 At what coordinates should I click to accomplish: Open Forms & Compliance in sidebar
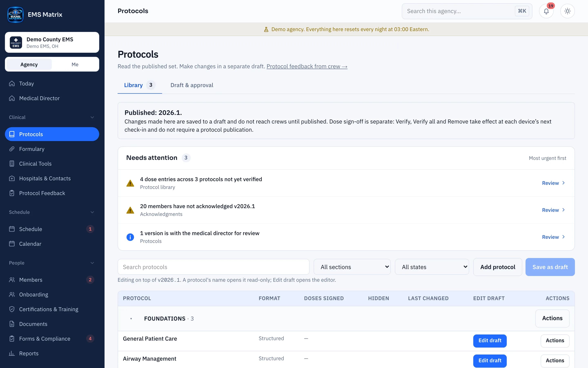pos(52,339)
